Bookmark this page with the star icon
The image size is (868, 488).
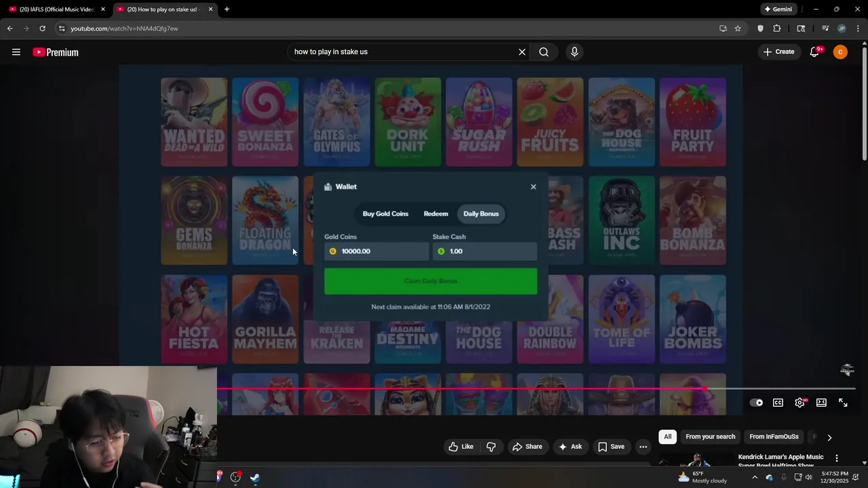click(738, 28)
